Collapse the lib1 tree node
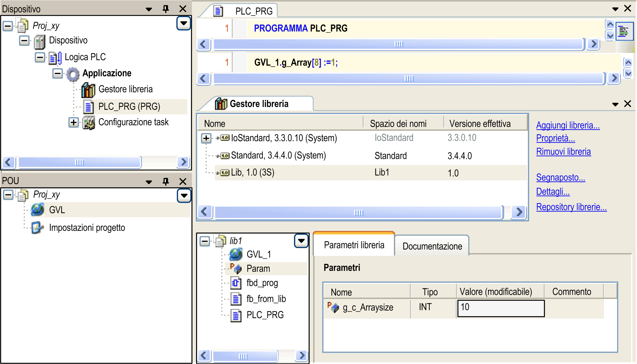This screenshot has height=364, width=637. (x=205, y=241)
